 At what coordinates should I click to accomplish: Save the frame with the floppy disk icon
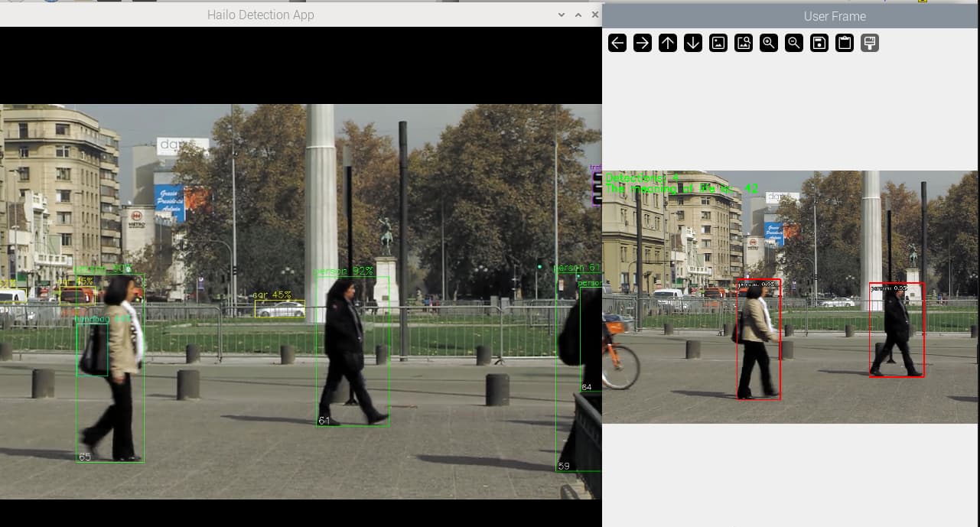tap(819, 43)
